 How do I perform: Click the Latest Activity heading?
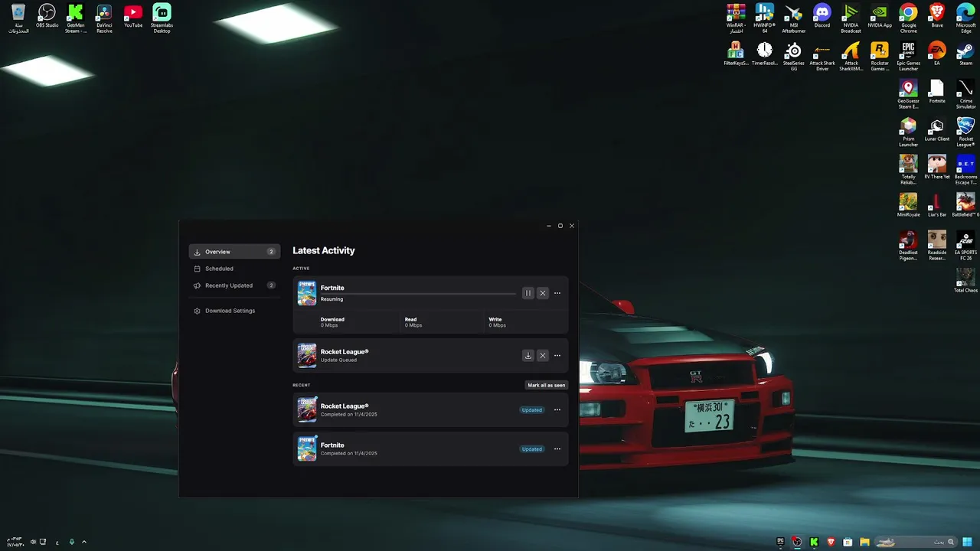point(323,250)
